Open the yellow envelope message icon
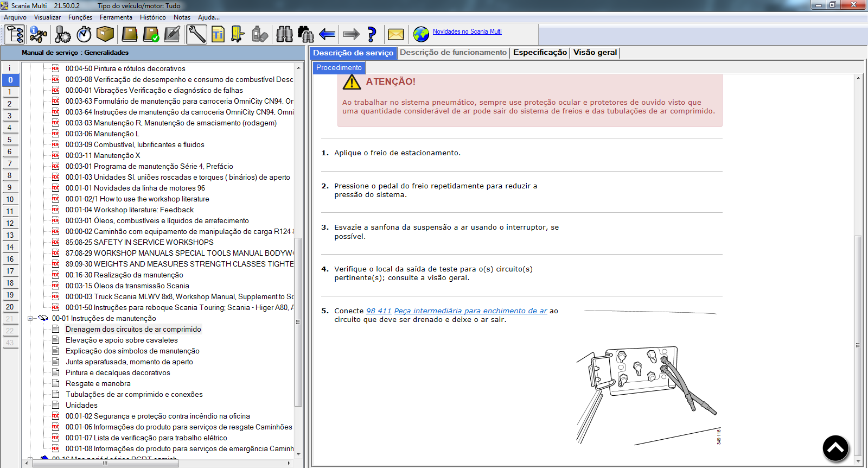 [x=395, y=35]
